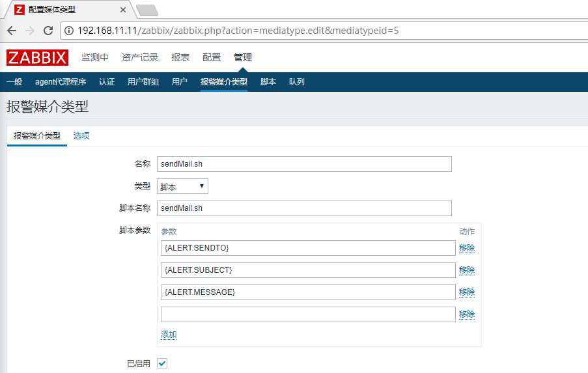Open the 报表 main menu
Viewport: 588px width, 373px height.
coord(180,57)
